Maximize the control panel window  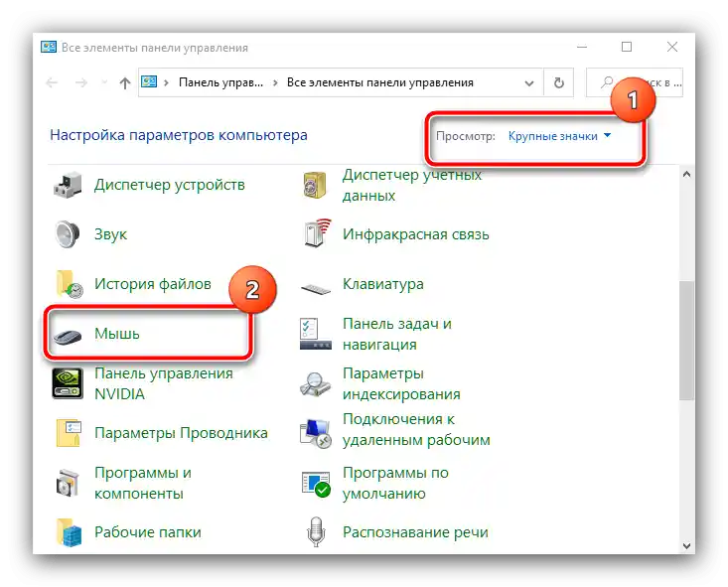(627, 47)
